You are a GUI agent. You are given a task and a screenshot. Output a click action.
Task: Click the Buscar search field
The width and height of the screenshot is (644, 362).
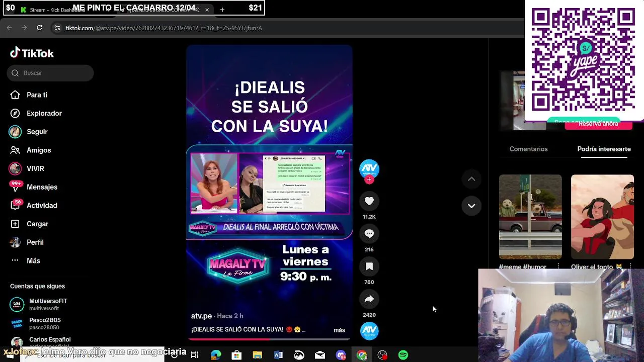coord(50,73)
